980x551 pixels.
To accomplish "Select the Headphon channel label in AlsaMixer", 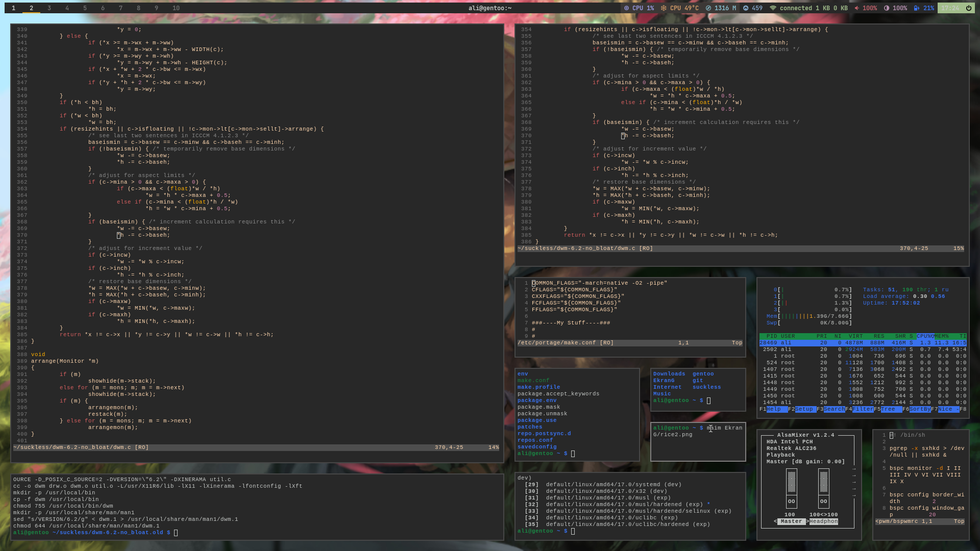I will (x=823, y=521).
